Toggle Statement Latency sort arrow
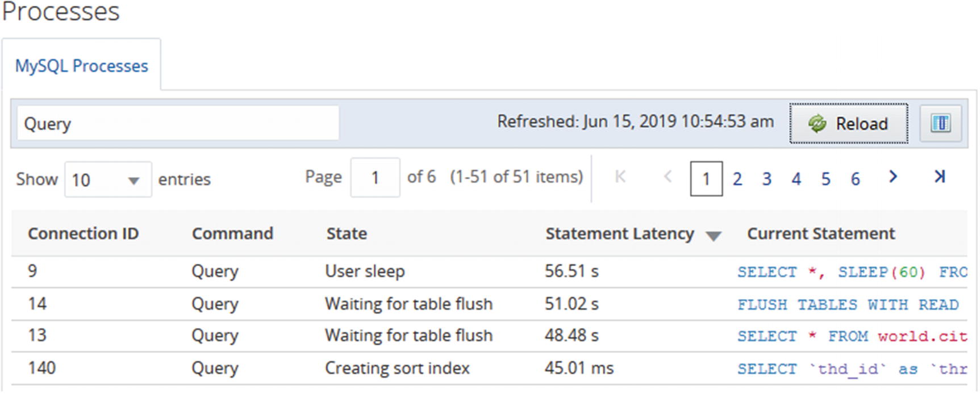This screenshot has width=980, height=394. (714, 236)
